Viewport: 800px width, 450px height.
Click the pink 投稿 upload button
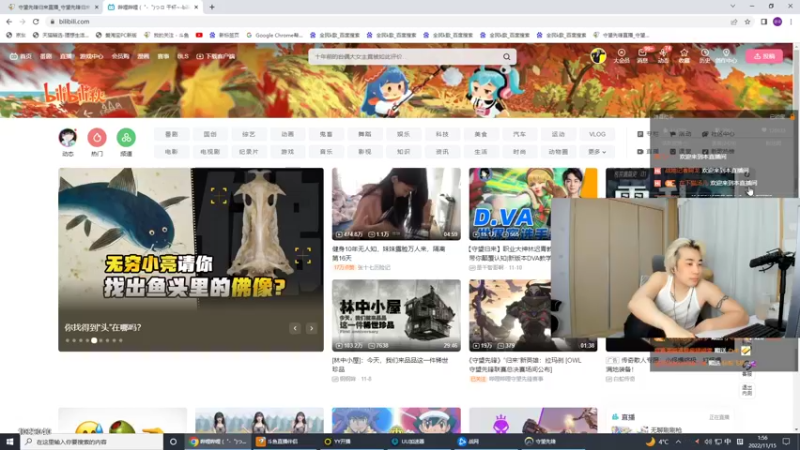click(764, 56)
